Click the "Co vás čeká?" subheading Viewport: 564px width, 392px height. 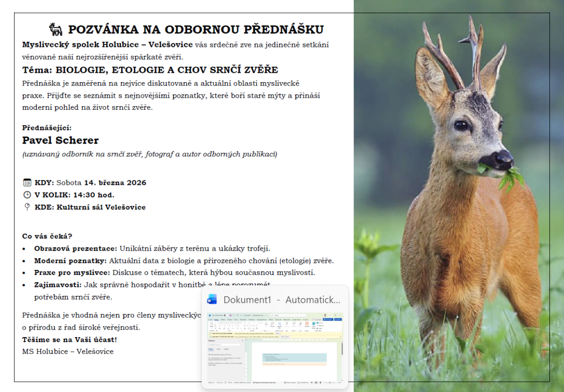click(x=47, y=236)
